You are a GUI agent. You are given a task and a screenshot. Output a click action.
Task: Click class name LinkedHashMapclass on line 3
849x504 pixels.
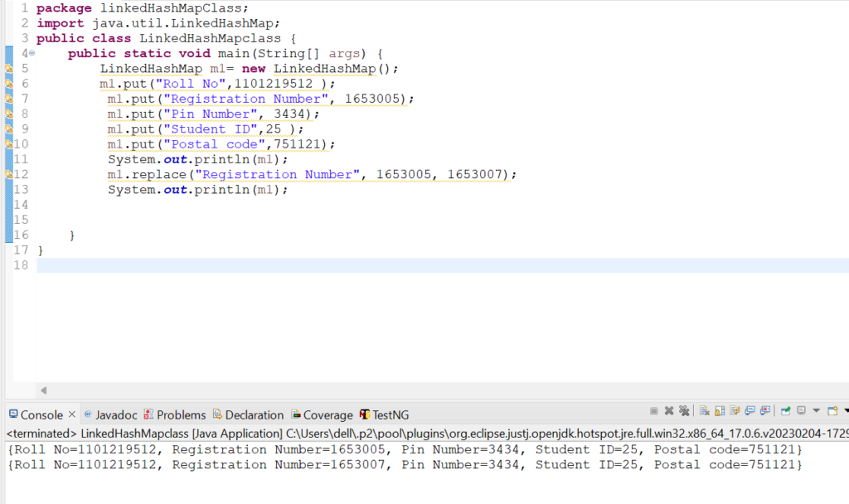click(210, 38)
